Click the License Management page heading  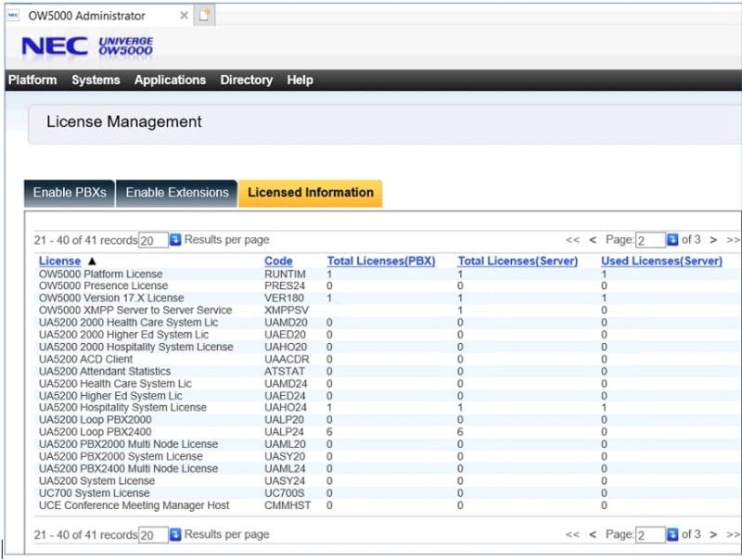click(x=124, y=122)
